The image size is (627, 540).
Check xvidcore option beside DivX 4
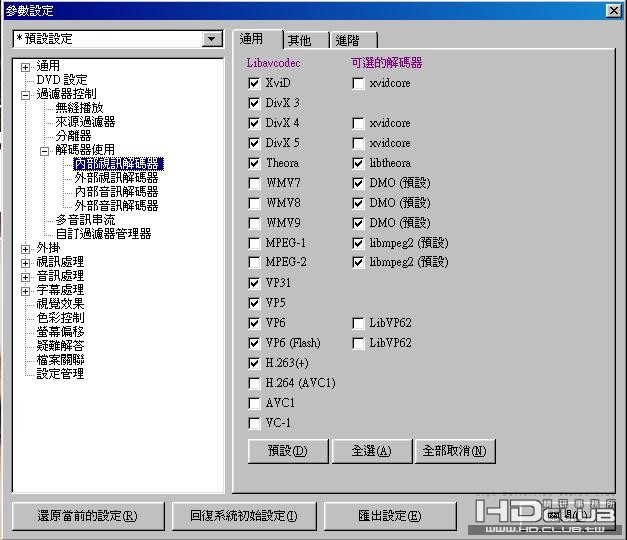click(x=358, y=123)
